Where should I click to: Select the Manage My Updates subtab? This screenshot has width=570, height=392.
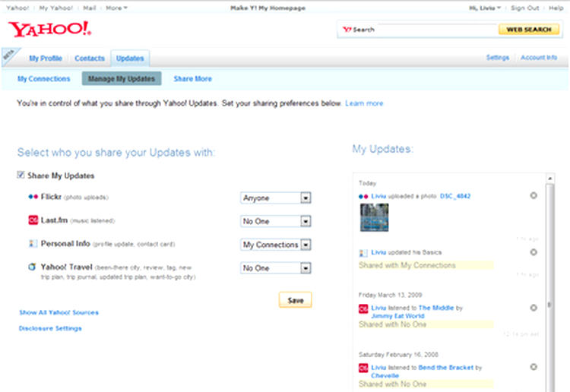122,78
